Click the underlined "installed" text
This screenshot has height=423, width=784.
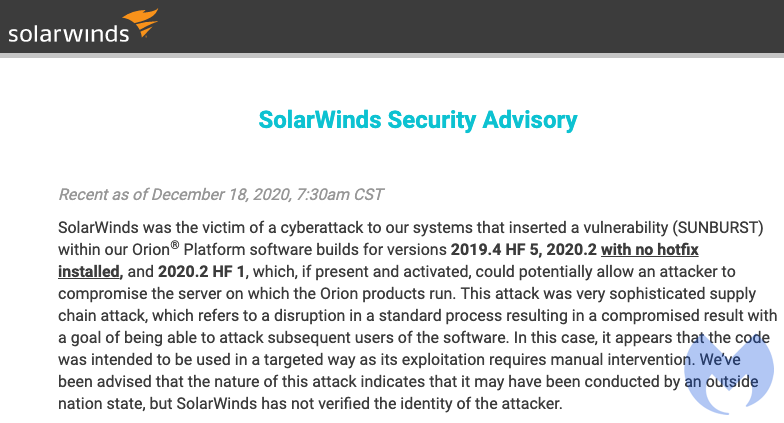pos(89,272)
